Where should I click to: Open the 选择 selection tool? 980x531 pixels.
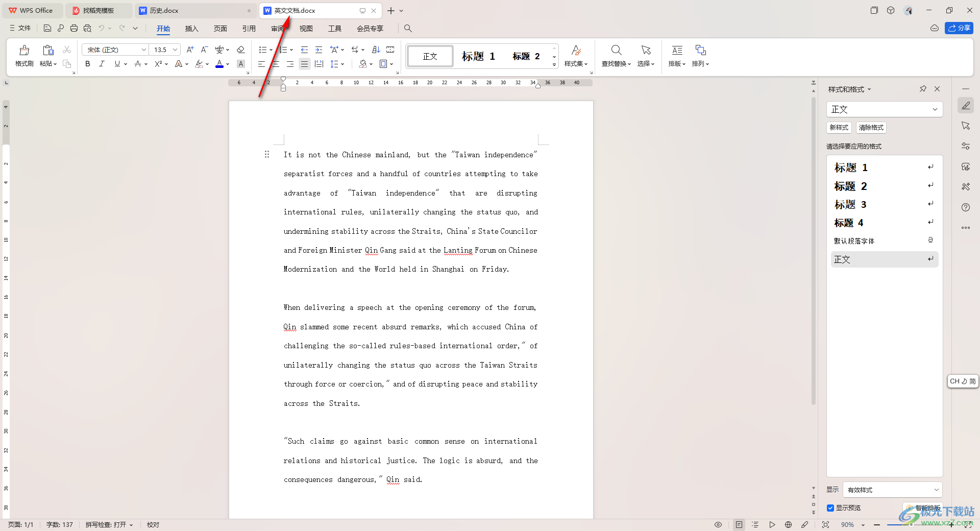pyautogui.click(x=646, y=56)
